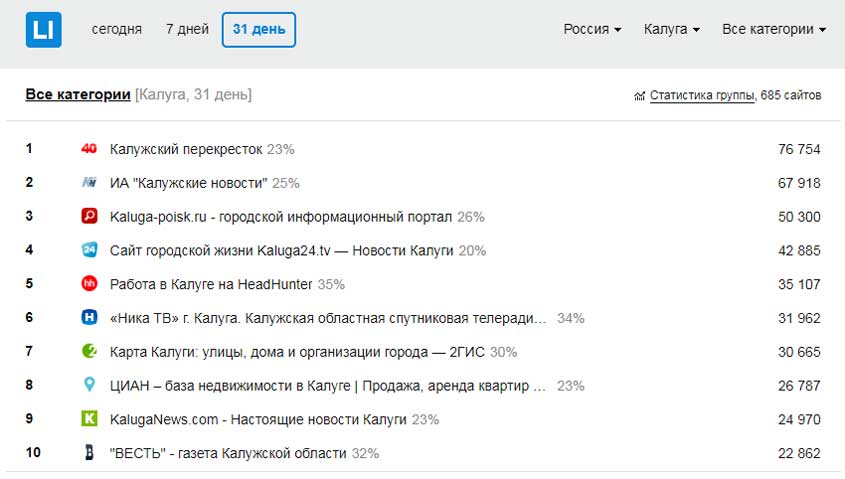Select the 7 дней period tab
Image resolution: width=845 pixels, height=479 pixels.
(187, 29)
